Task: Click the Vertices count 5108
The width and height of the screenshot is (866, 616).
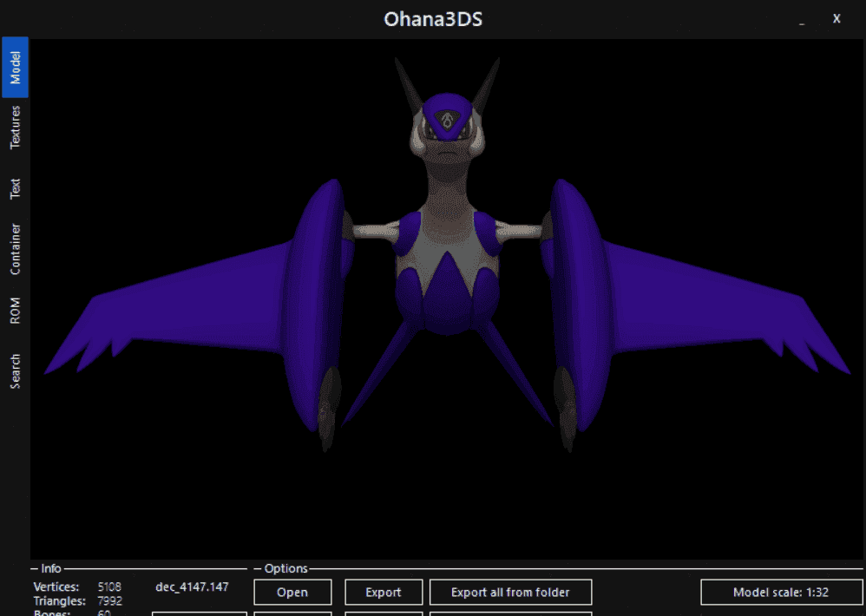Action: [109, 587]
